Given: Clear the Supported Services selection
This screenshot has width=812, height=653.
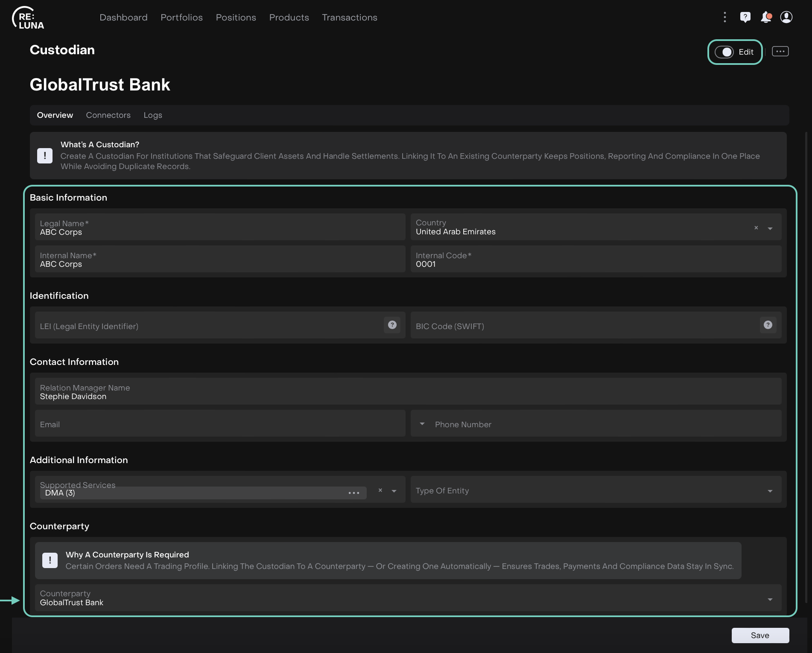Looking at the screenshot, I should (x=380, y=490).
